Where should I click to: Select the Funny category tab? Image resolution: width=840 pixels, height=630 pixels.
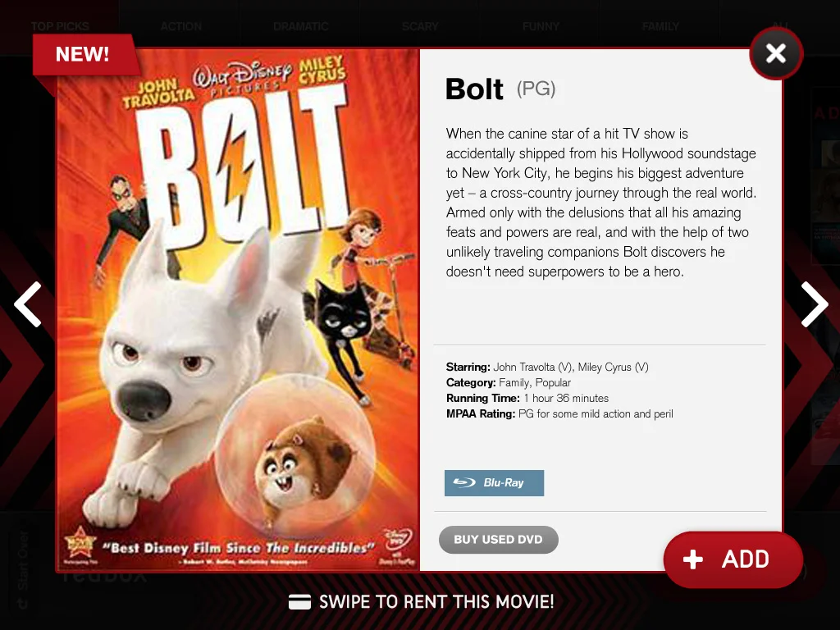click(x=541, y=26)
